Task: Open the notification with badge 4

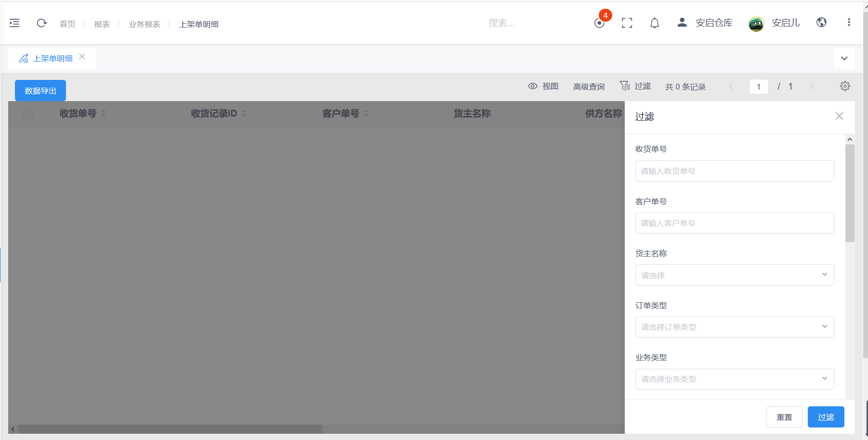Action: coord(600,23)
